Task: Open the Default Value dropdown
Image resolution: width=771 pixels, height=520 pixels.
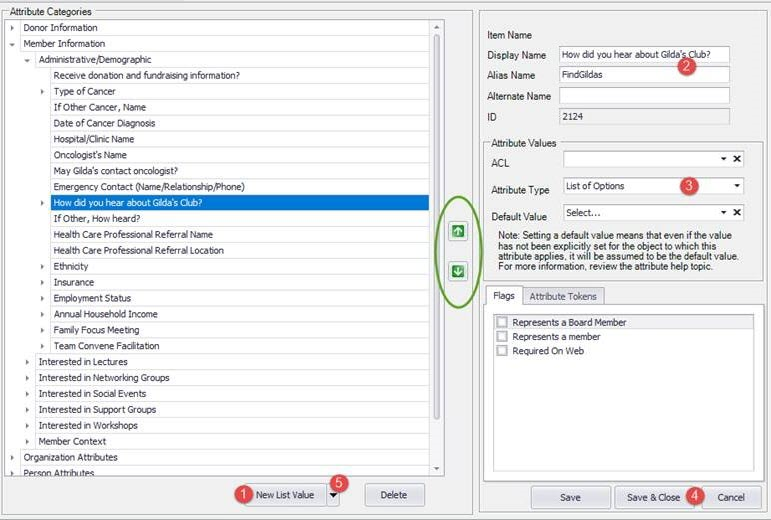Action: (x=723, y=212)
